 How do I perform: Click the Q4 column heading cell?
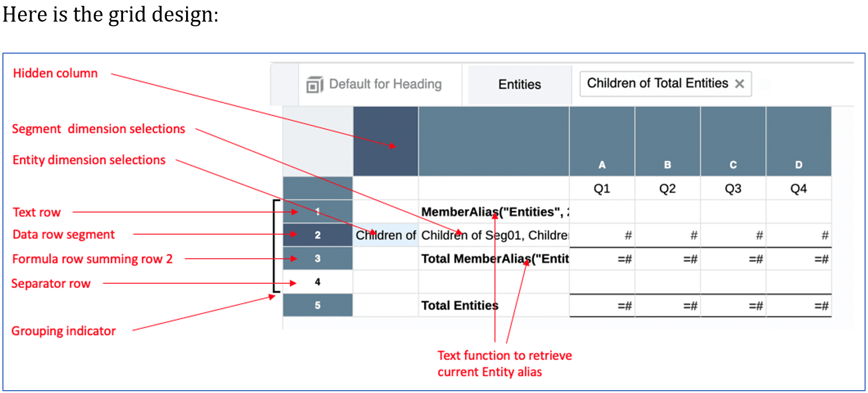pyautogui.click(x=798, y=189)
